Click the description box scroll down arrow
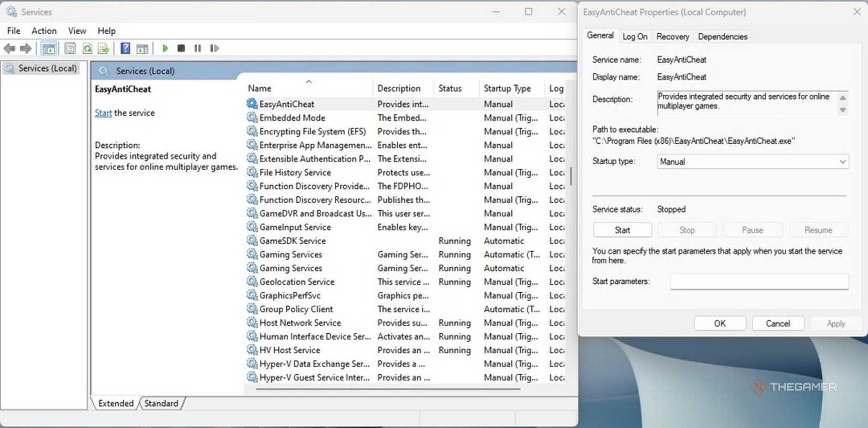Screen dimensions: 868x428 (843, 110)
